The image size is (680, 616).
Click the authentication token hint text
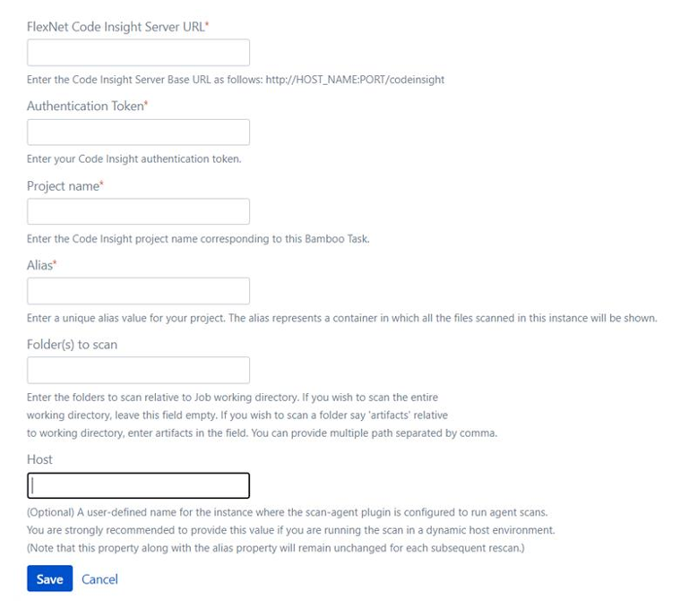coord(134,159)
